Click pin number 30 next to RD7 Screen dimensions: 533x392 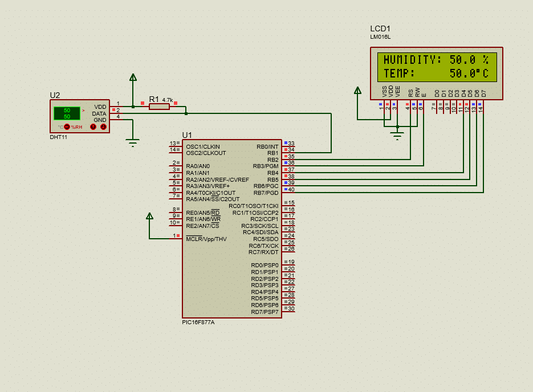coord(291,308)
